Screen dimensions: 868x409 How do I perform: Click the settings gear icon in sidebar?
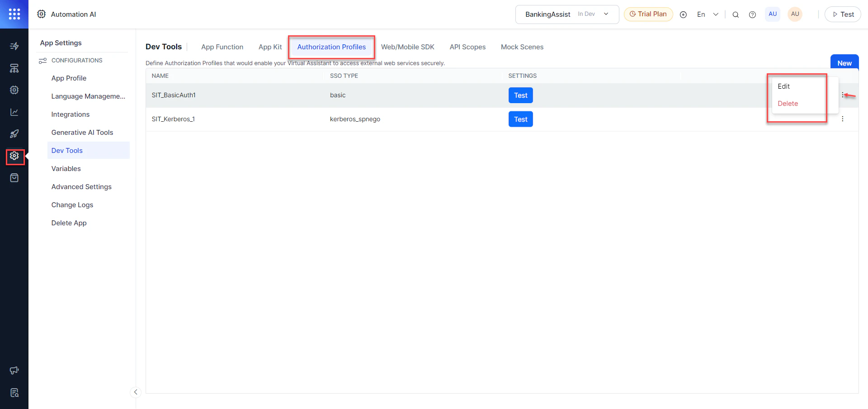(14, 157)
